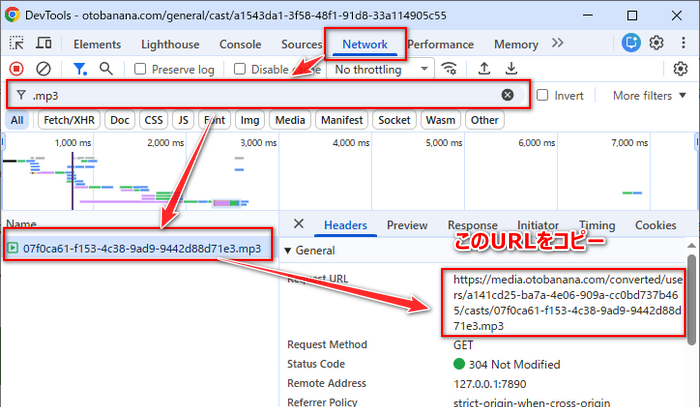Filter by JS requests
700x407 pixels.
tap(183, 120)
